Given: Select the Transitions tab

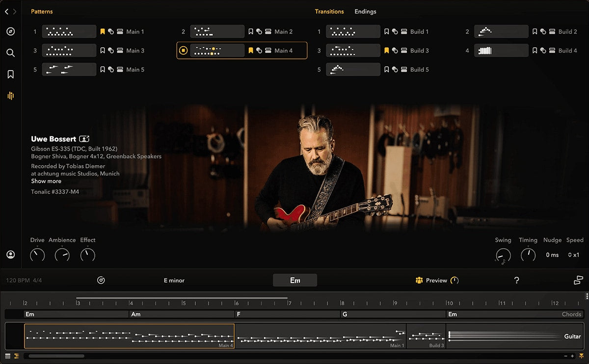Looking at the screenshot, I should (x=329, y=11).
